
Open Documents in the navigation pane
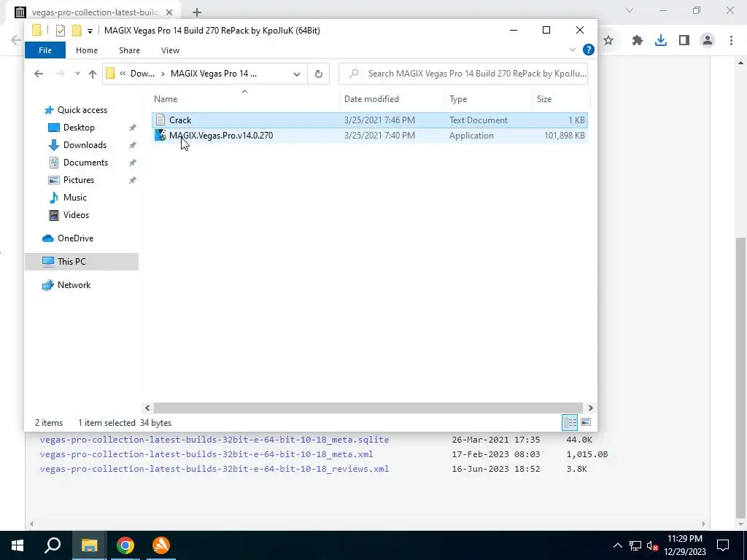click(85, 163)
